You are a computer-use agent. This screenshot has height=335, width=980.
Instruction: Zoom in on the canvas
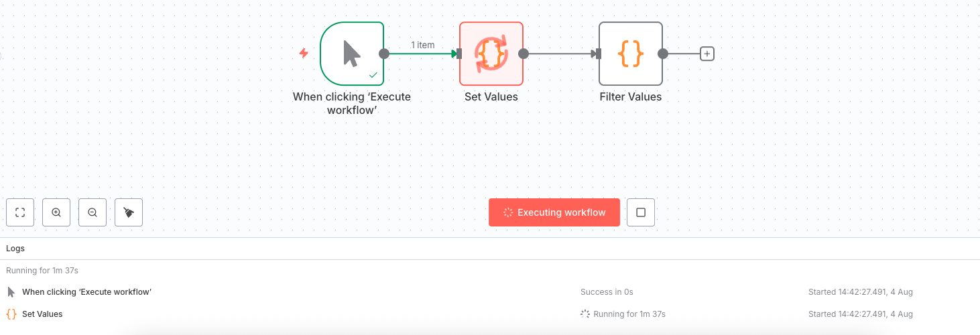(x=56, y=212)
